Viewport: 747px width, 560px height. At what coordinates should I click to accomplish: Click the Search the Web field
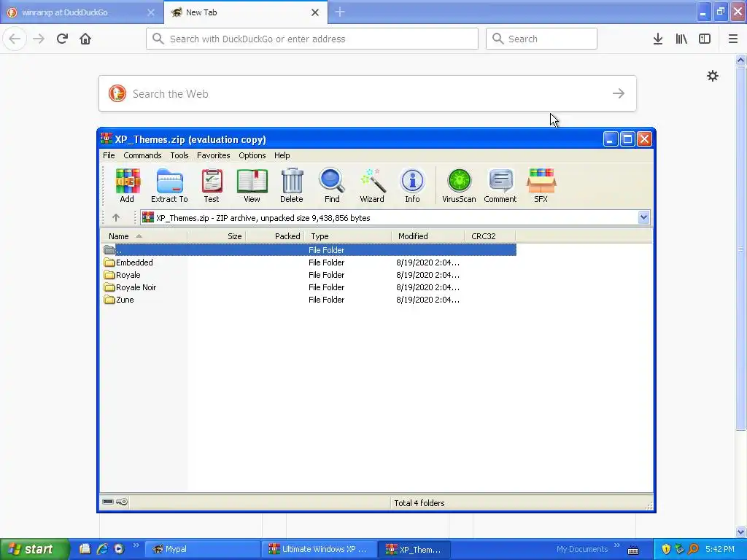tap(368, 93)
